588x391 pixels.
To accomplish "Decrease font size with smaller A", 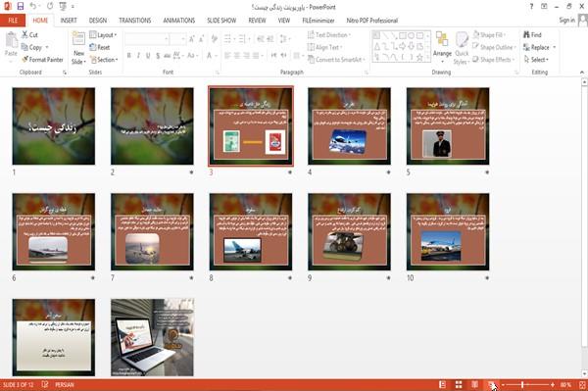I will pos(201,39).
